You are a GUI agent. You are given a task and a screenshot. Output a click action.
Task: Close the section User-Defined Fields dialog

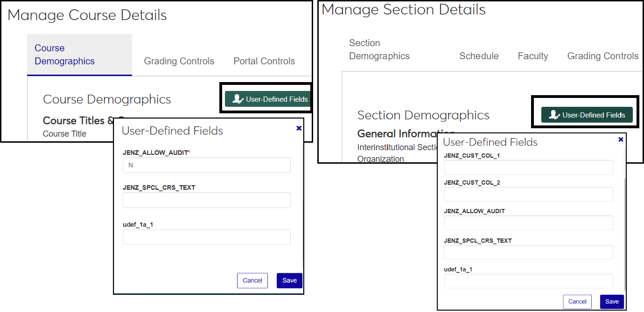621,139
